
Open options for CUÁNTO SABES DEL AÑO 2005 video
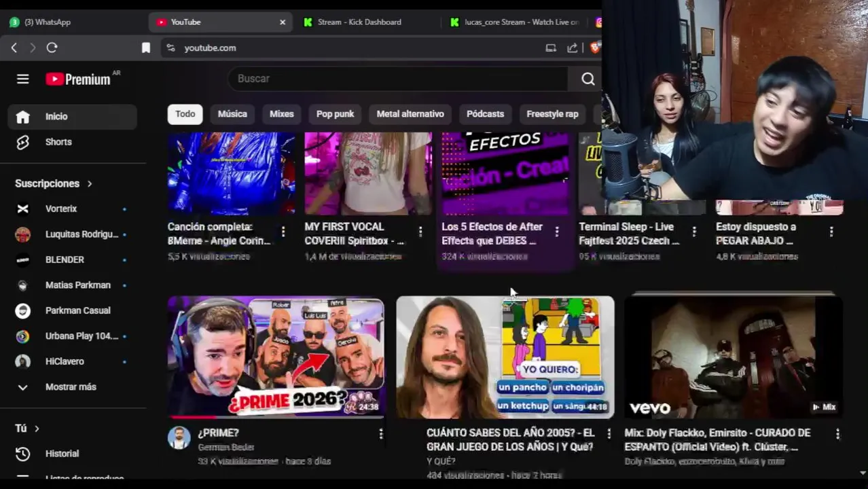click(609, 433)
